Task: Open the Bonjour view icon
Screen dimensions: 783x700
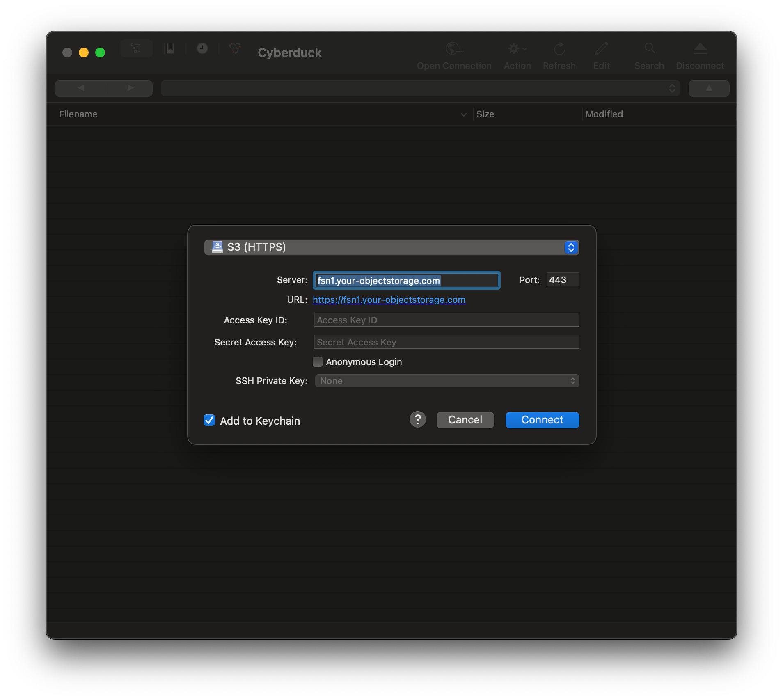Action: pos(235,48)
